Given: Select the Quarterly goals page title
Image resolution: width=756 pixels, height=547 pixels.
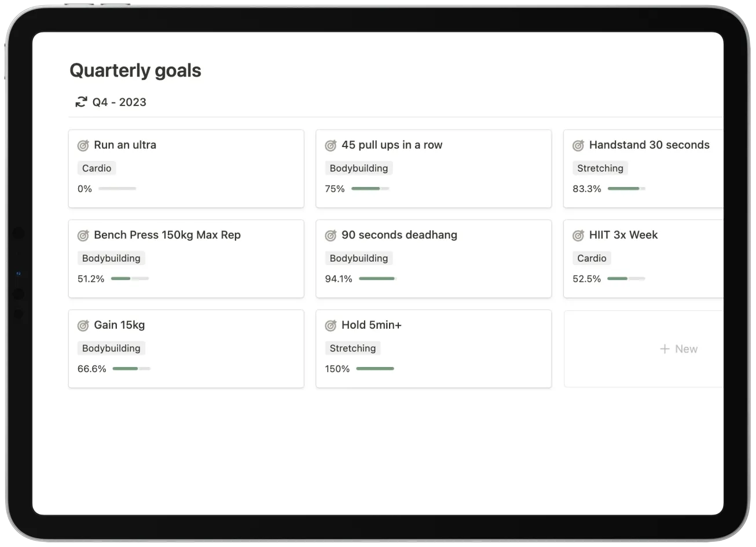Looking at the screenshot, I should click(135, 70).
